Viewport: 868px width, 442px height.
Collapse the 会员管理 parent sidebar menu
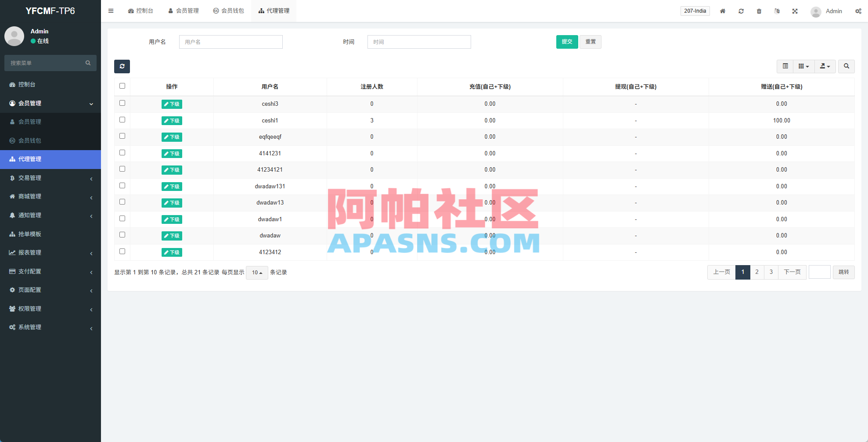[x=50, y=103]
